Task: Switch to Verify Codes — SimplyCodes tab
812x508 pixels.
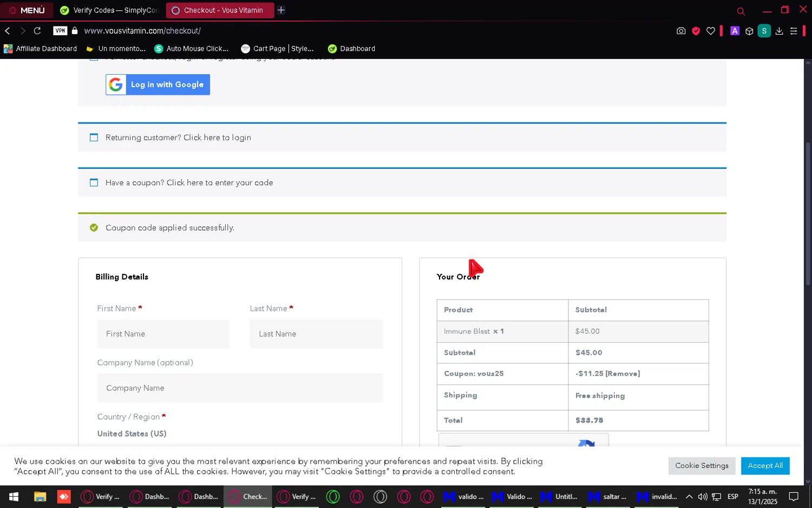Action: [110, 10]
